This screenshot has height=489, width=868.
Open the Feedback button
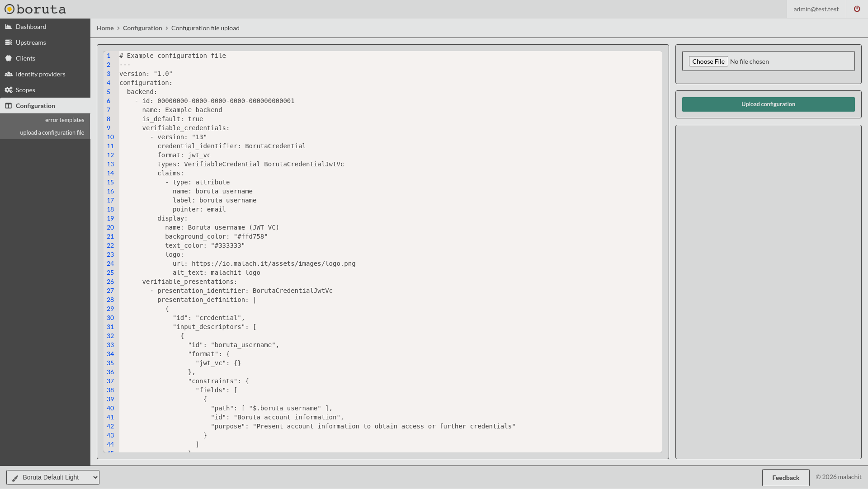786,478
